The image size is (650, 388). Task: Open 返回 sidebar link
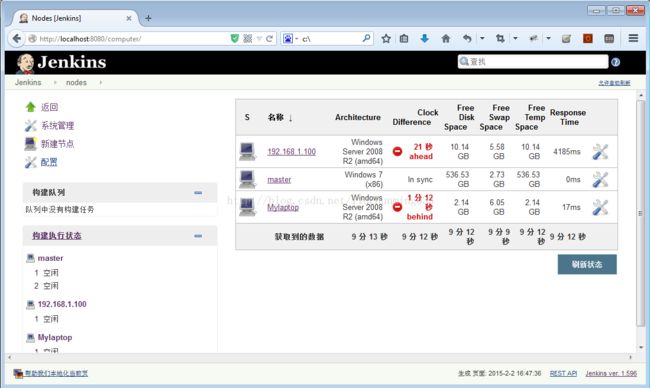coord(49,107)
